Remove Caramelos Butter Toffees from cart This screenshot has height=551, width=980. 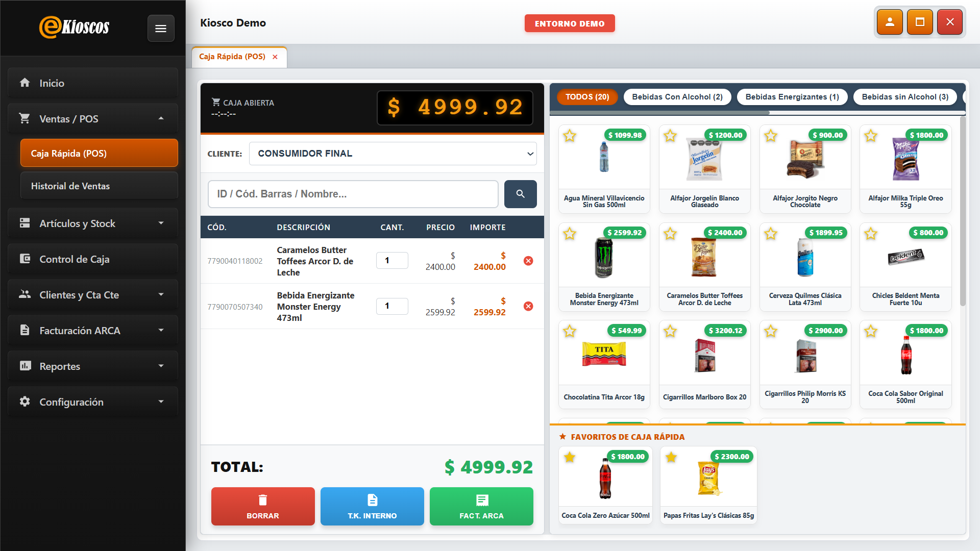[x=528, y=261]
